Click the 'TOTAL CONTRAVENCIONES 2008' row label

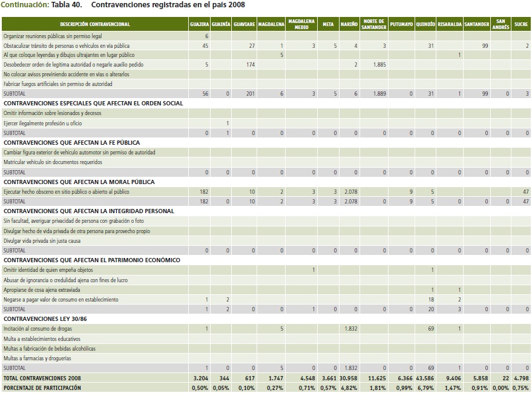point(41,378)
